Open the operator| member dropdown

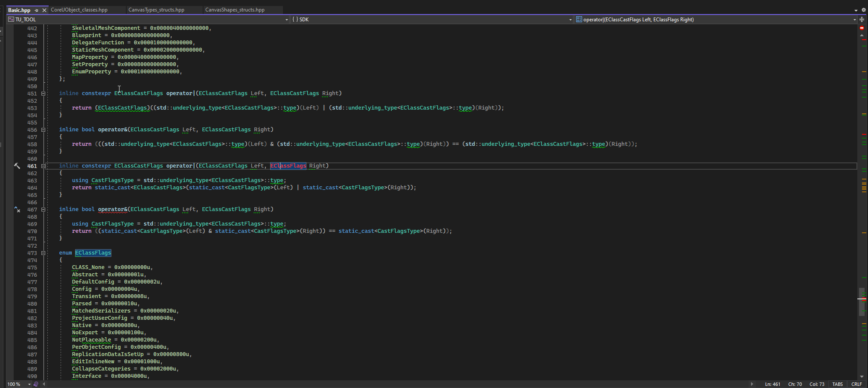point(854,20)
